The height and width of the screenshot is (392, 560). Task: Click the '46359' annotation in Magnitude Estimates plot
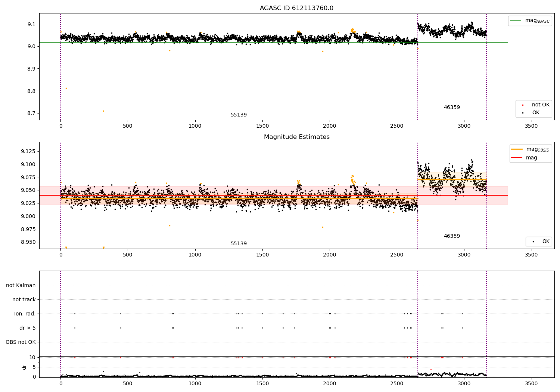tap(452, 236)
